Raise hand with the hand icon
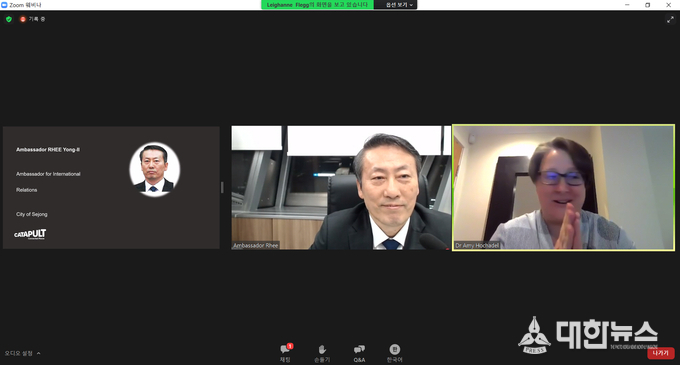 coord(322,349)
